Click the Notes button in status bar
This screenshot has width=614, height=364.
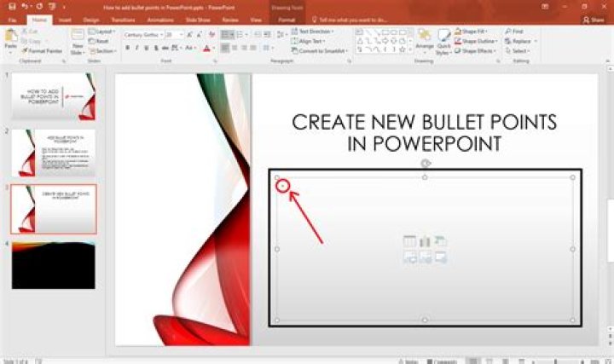pyautogui.click(x=408, y=361)
